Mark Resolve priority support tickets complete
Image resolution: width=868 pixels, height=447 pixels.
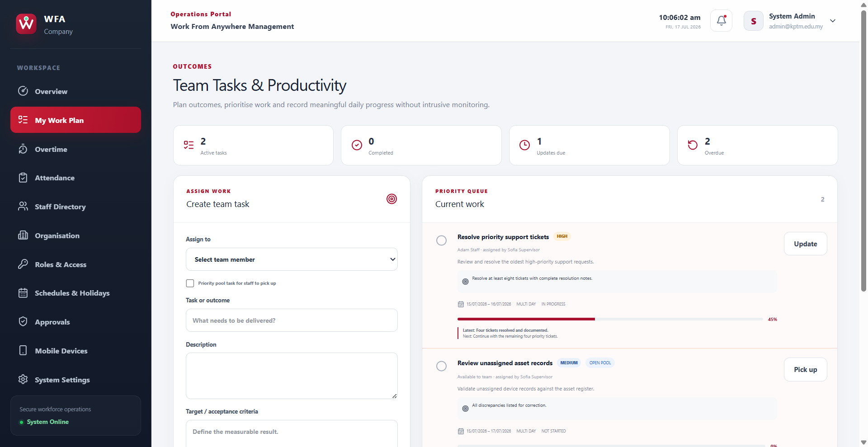coord(441,240)
